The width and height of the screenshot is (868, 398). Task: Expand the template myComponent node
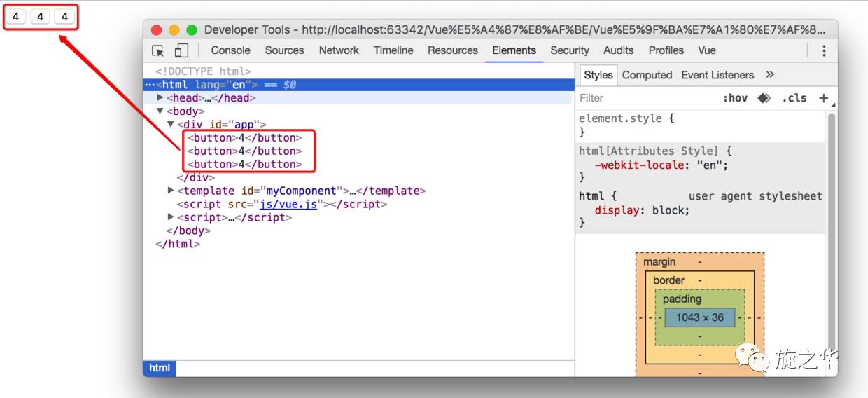point(171,190)
